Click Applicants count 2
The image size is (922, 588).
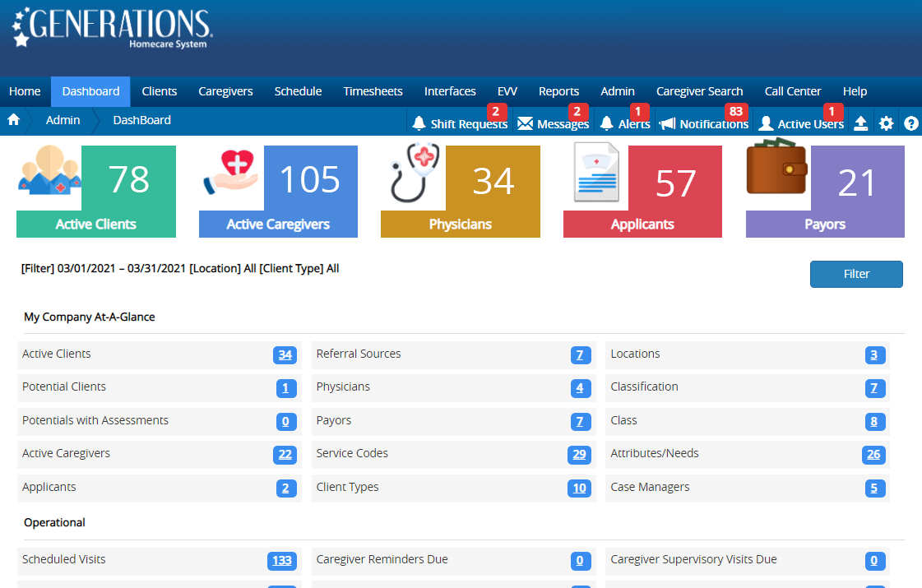[286, 488]
